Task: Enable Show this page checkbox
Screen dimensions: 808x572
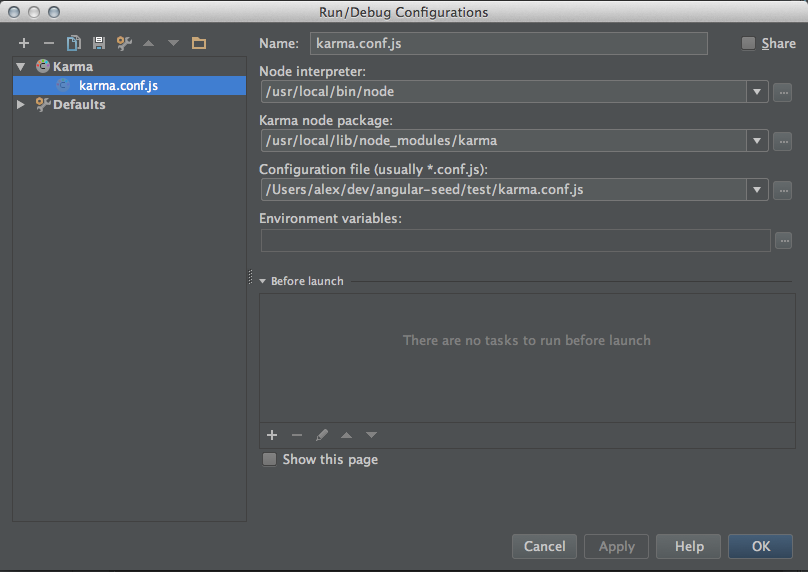Action: click(270, 459)
